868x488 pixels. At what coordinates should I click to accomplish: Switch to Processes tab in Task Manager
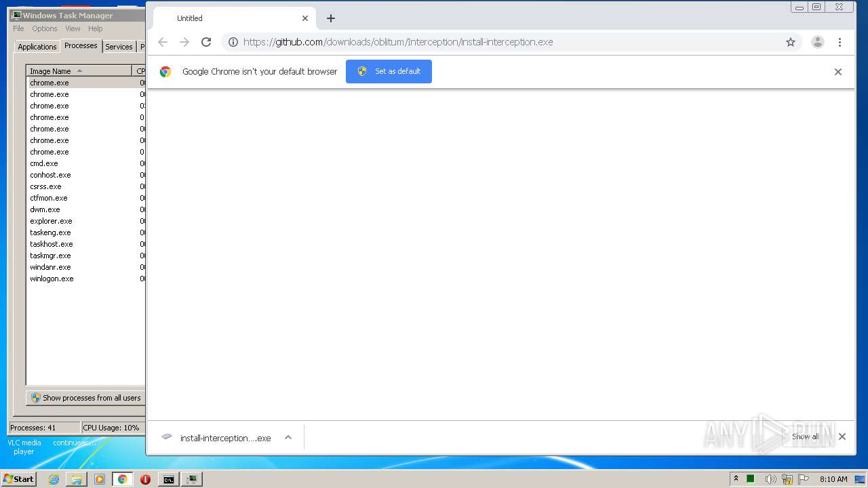coord(81,45)
